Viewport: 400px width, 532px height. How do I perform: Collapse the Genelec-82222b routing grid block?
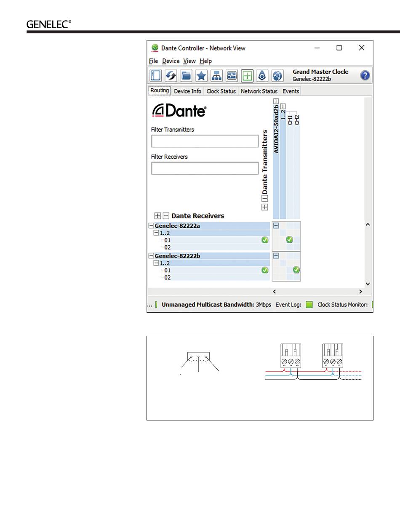(276, 255)
